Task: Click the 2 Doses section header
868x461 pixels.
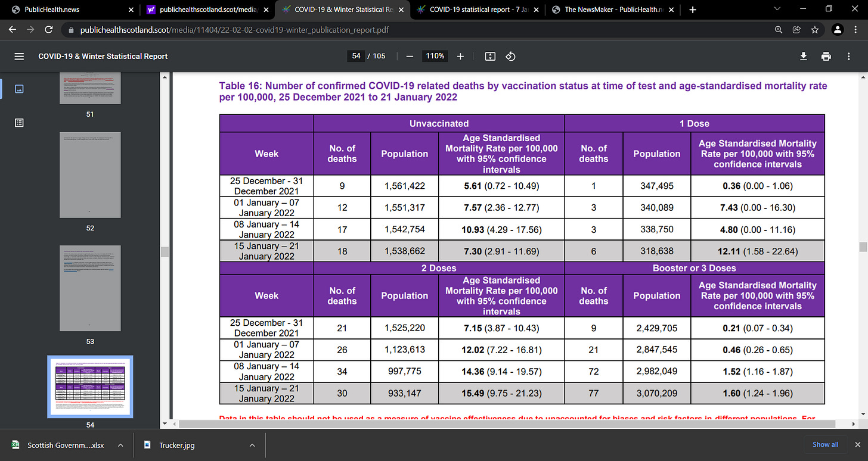Action: 439,268
